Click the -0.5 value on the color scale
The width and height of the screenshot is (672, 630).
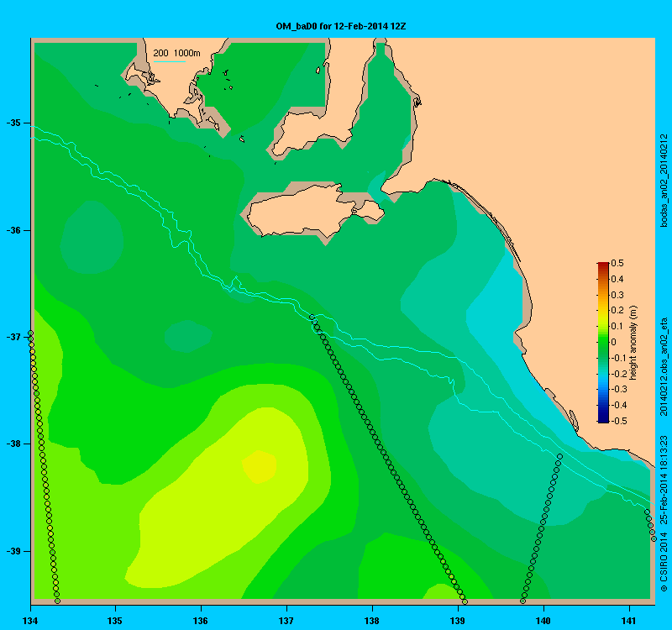tap(618, 421)
